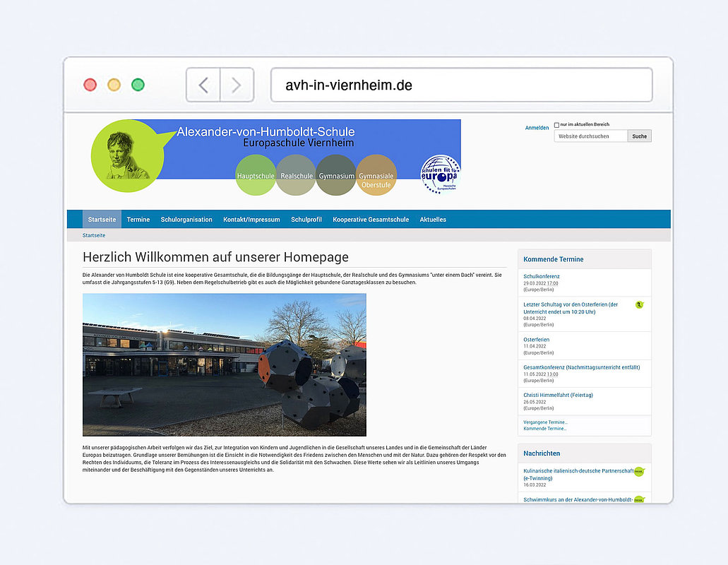The width and height of the screenshot is (728, 565).
Task: Select the Realschule circle
Action: pos(296,175)
